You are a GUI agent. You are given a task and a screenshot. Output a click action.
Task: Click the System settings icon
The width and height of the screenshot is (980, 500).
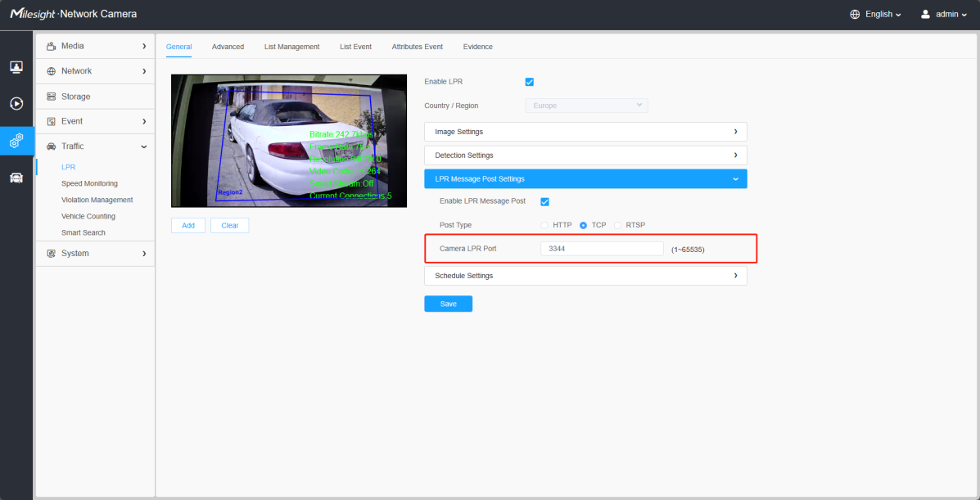tap(52, 254)
